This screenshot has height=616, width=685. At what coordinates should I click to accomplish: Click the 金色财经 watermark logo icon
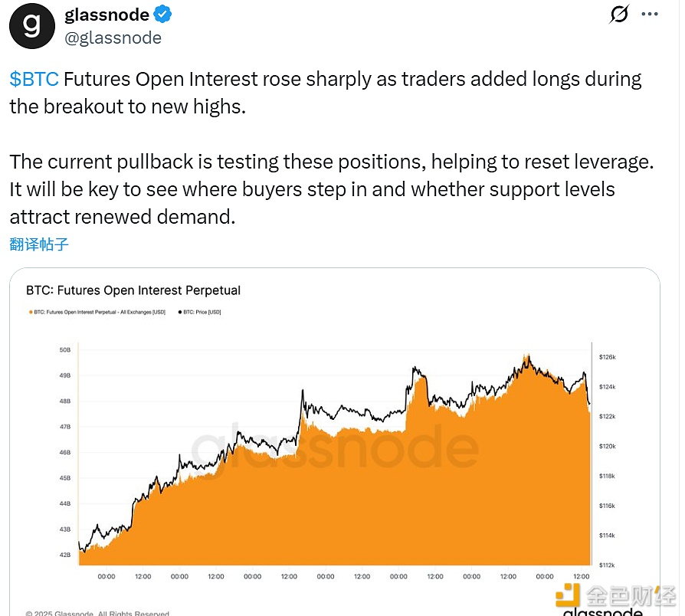[570, 596]
